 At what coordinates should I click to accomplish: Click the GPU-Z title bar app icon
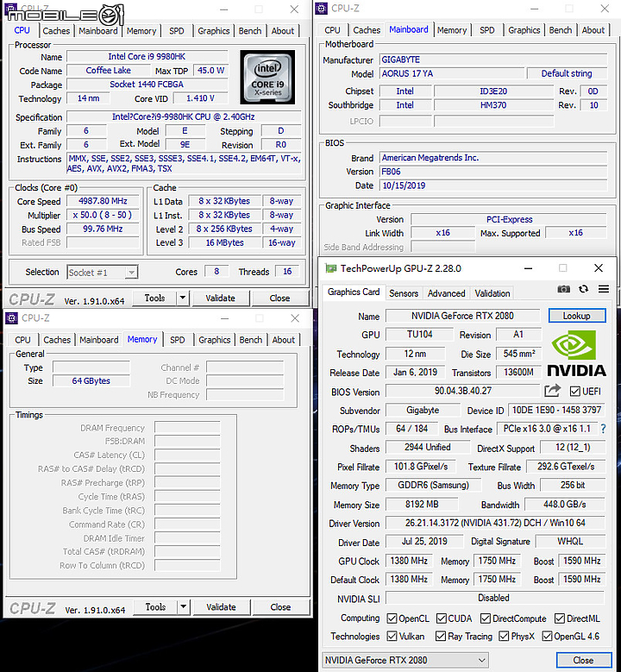coord(330,268)
